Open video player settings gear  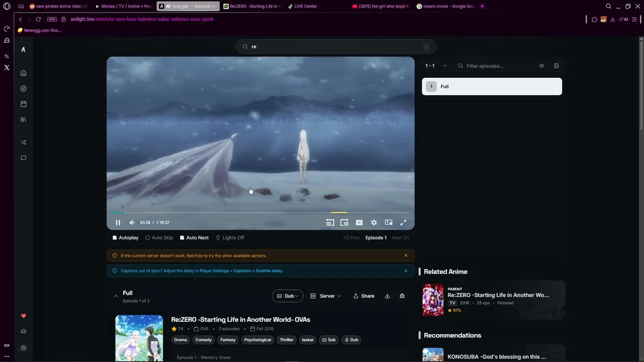(x=374, y=222)
